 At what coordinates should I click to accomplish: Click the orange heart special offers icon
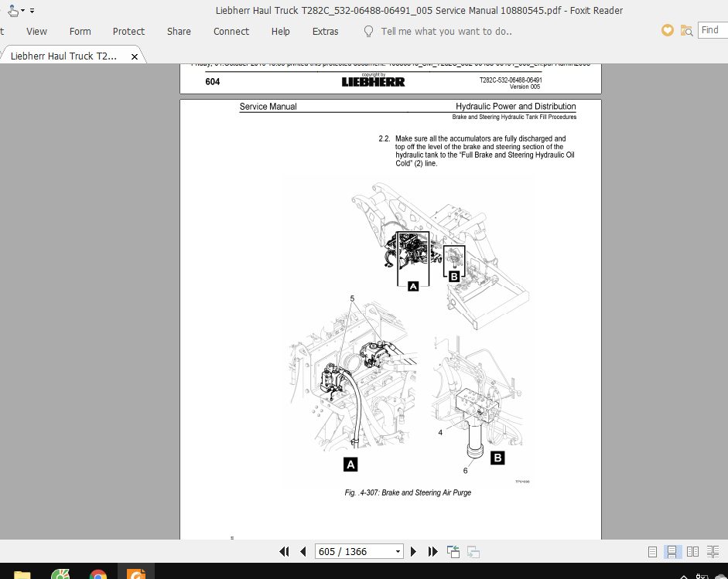pyautogui.click(x=666, y=30)
